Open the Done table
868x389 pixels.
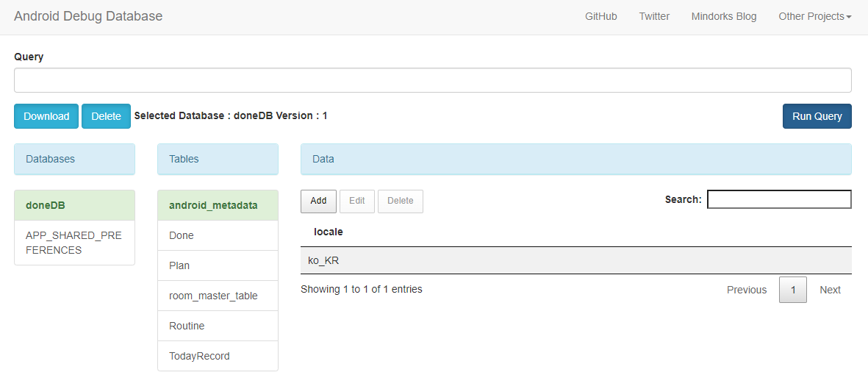coord(218,235)
